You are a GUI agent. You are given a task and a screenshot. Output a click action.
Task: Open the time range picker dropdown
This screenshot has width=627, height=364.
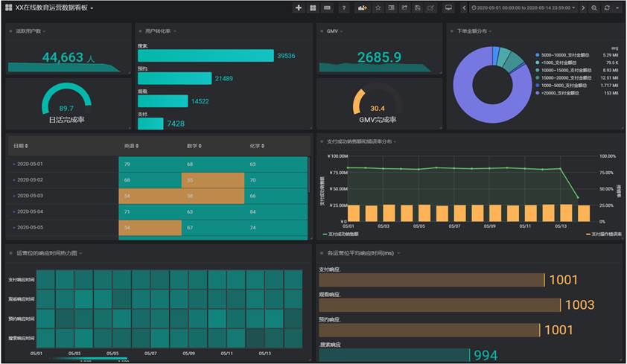523,8
